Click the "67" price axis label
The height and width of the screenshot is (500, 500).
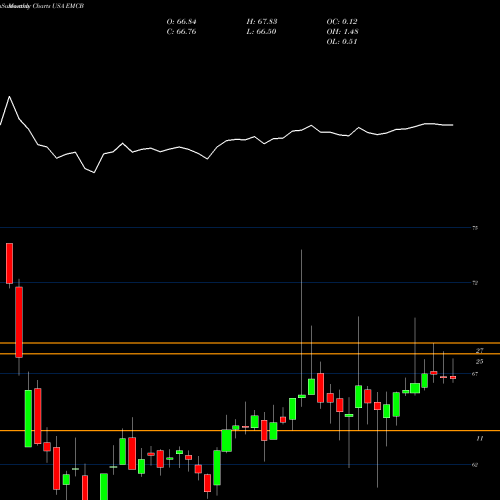coord(475,374)
